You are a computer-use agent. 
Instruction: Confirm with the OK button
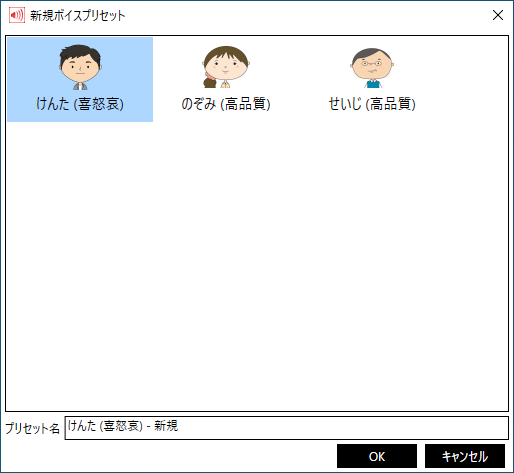[x=377, y=456]
